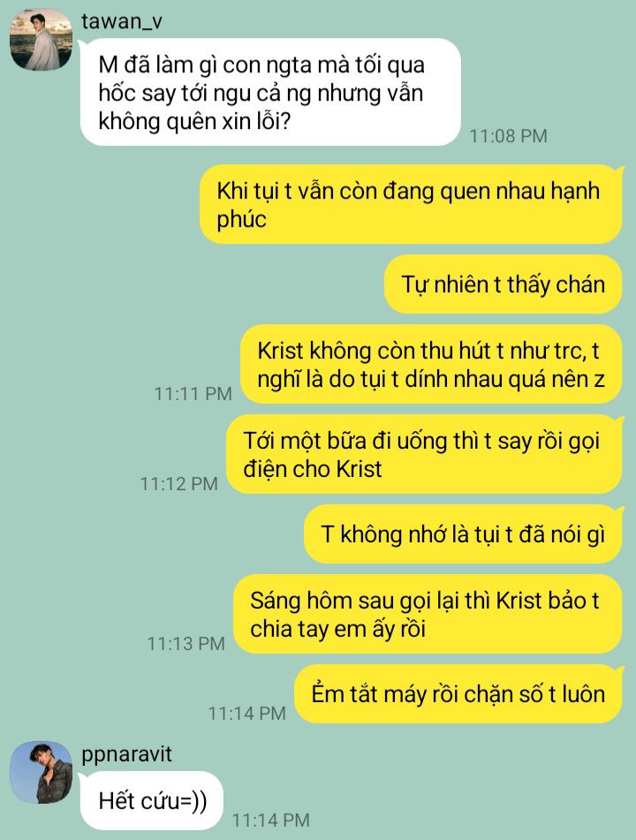Tap the 11:13 PM timestamp
Screen dimensions: 636x840
pyautogui.click(x=185, y=643)
